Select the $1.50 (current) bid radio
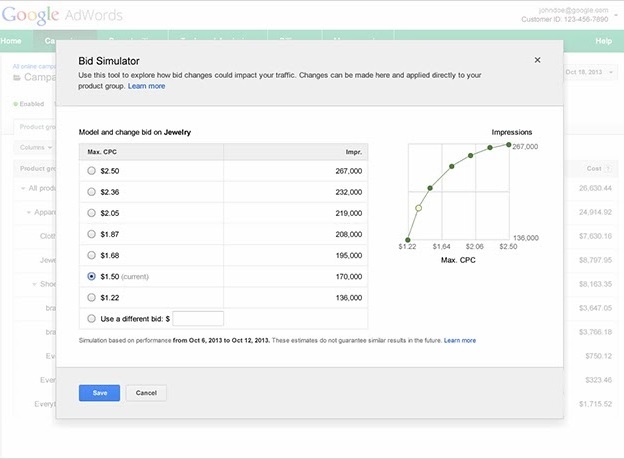Viewport: 624px width, 459px height. pos(92,276)
